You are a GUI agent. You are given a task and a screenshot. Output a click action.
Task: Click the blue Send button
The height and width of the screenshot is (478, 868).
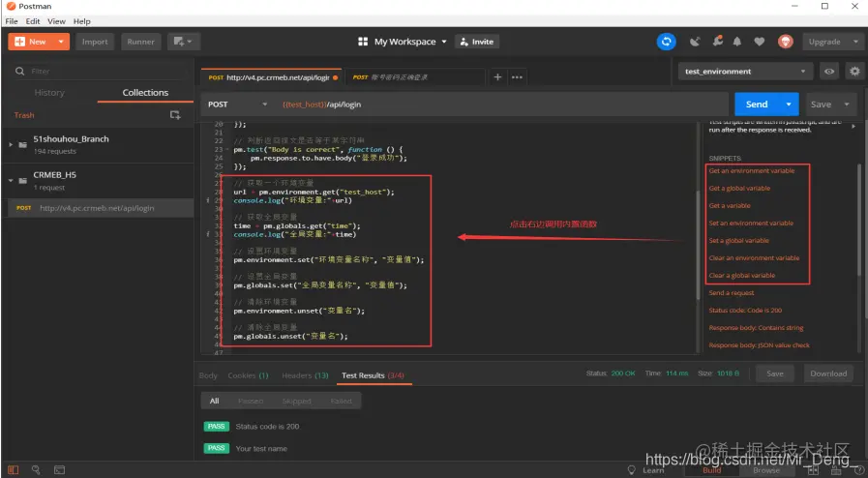click(x=756, y=104)
